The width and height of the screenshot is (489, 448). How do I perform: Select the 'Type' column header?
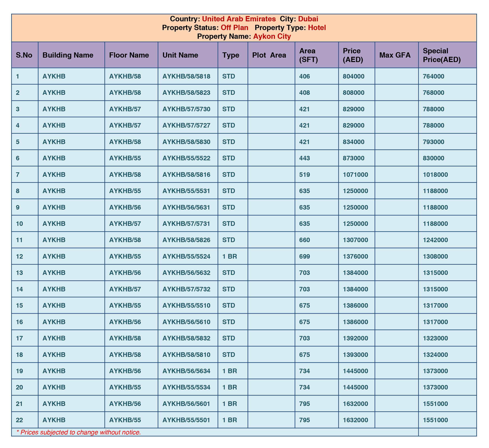[233, 55]
